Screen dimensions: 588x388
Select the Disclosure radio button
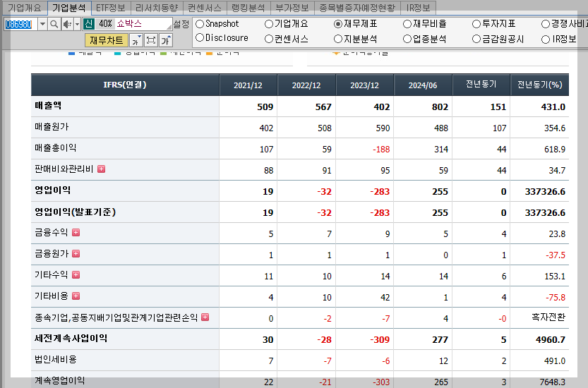(200, 38)
